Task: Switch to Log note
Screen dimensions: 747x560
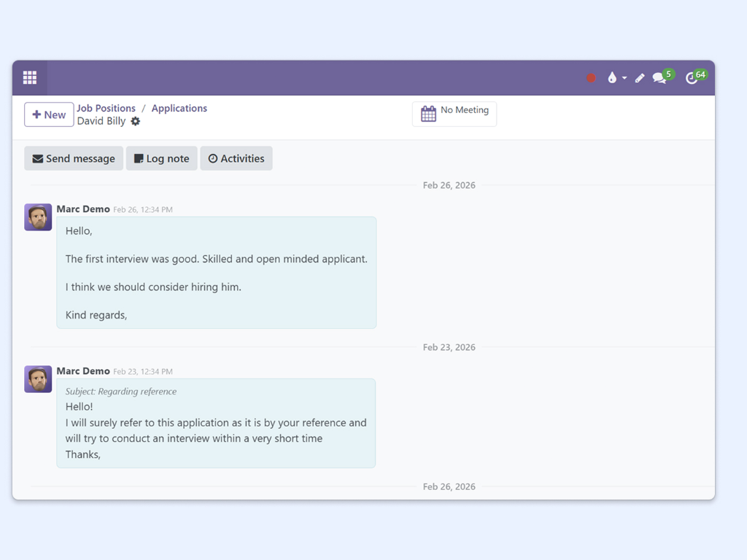Action: [162, 158]
